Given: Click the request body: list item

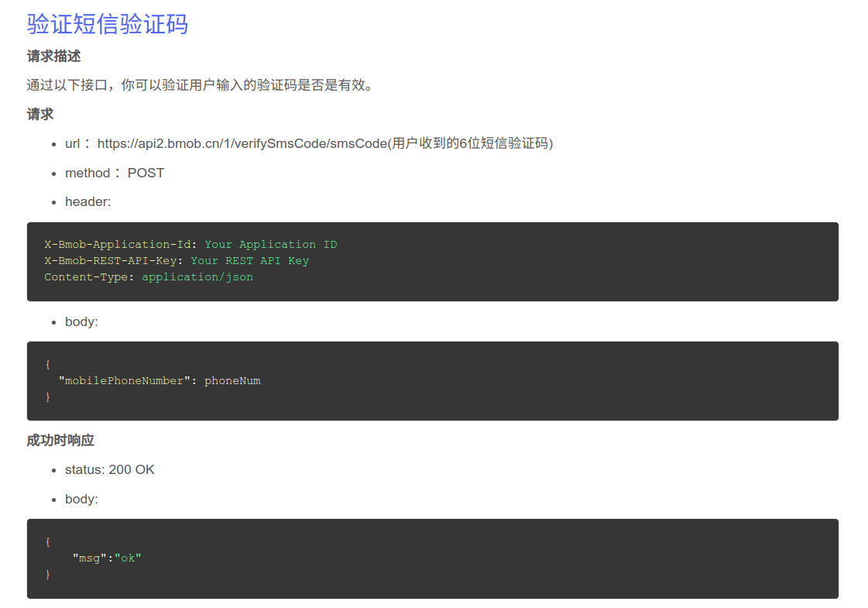Looking at the screenshot, I should click(x=81, y=321).
